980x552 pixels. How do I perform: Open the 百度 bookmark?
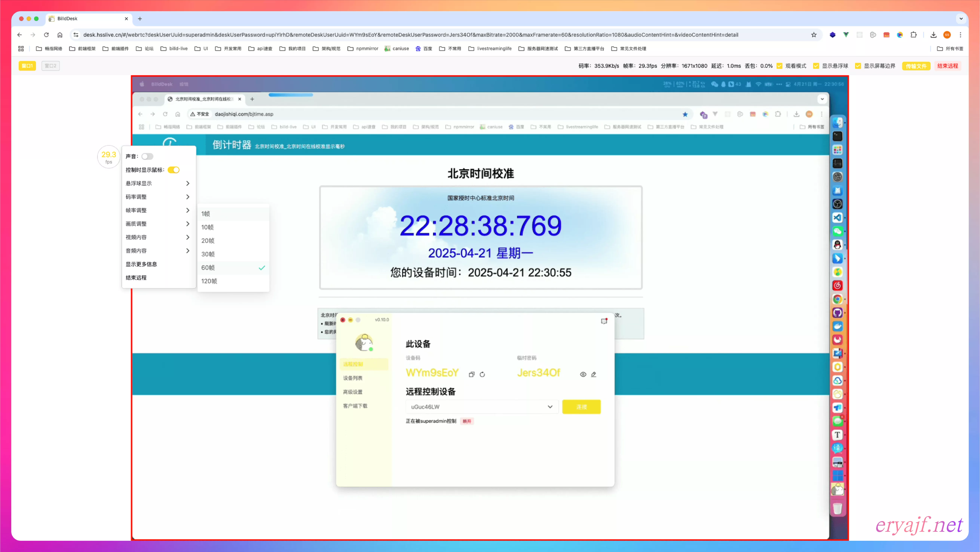pos(423,48)
